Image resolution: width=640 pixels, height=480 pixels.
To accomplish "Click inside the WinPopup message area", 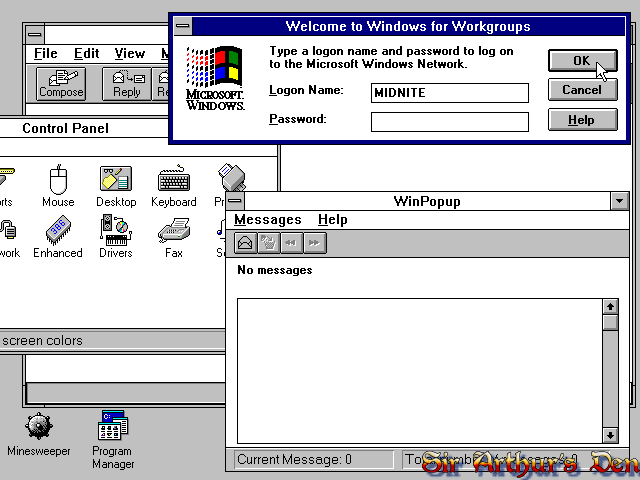I will coord(420,371).
